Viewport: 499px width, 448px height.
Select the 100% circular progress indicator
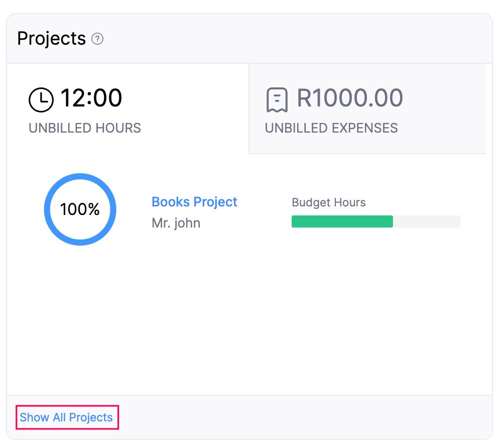[80, 209]
